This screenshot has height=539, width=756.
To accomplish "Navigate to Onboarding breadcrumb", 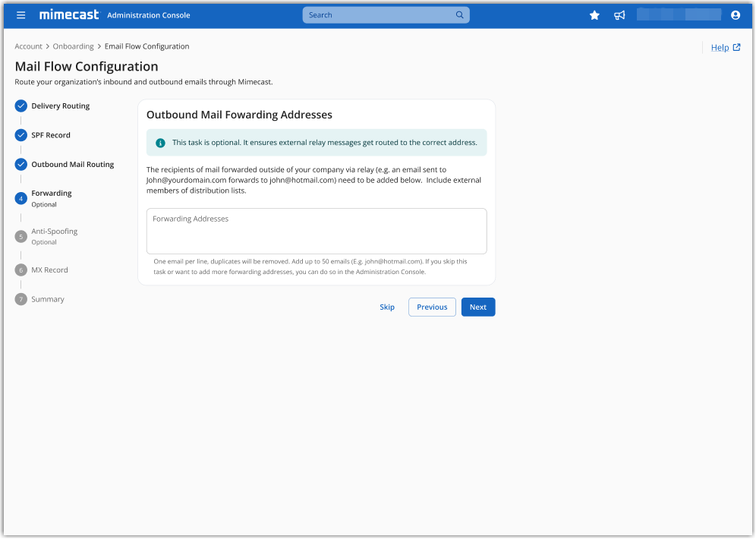I will 73,46.
